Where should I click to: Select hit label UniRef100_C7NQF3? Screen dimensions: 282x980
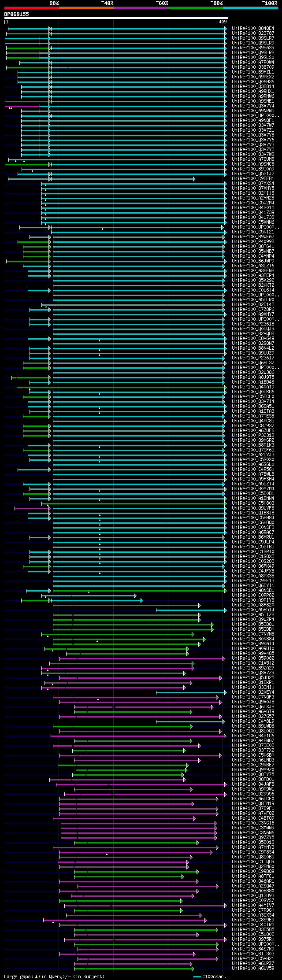pyautogui.click(x=253, y=697)
